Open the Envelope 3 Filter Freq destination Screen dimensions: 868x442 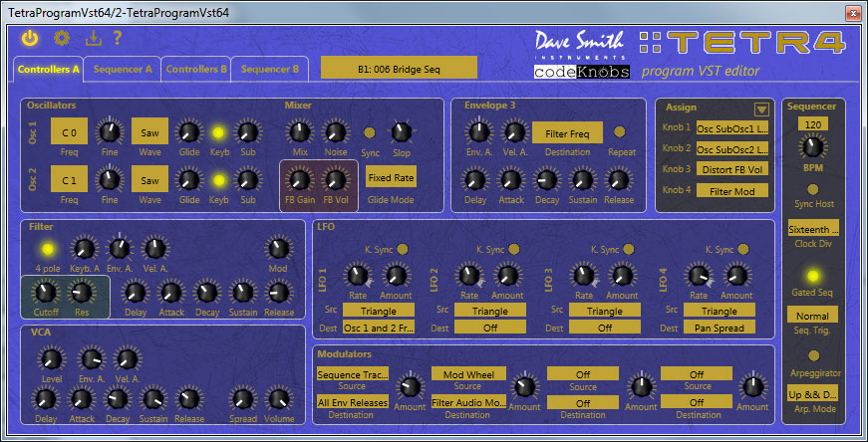click(x=566, y=131)
